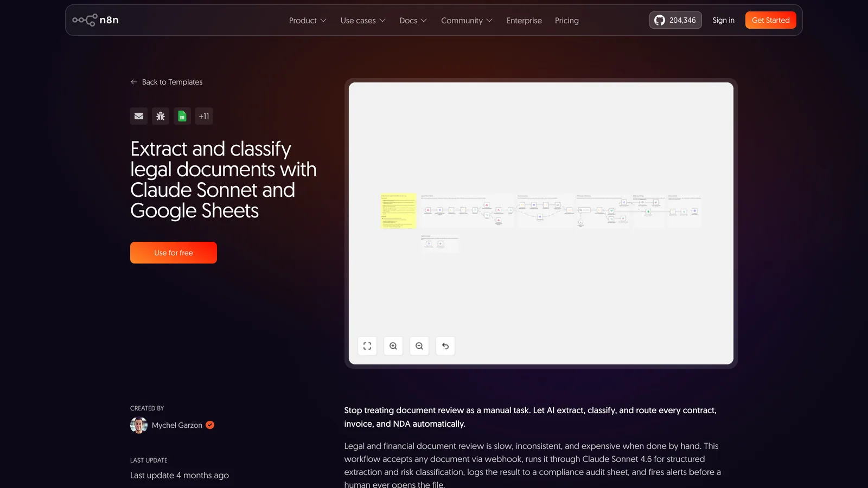
Task: Click the n8n logo in header
Action: click(x=95, y=20)
